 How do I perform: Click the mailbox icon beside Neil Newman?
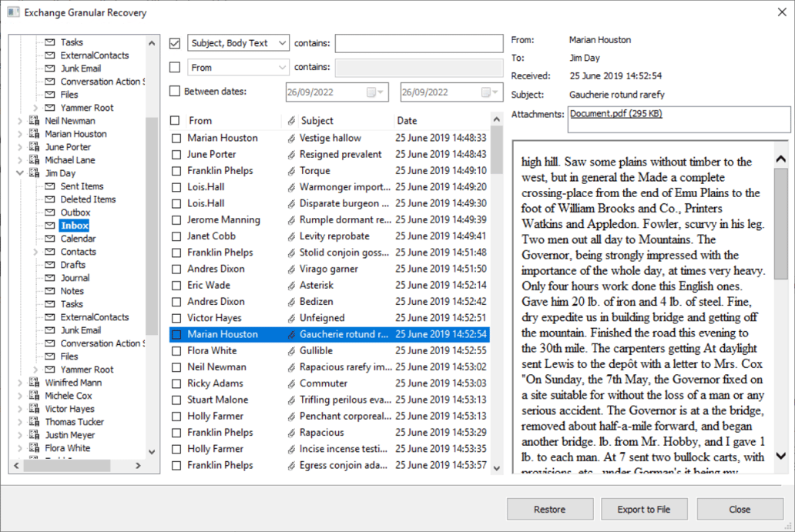click(x=35, y=120)
